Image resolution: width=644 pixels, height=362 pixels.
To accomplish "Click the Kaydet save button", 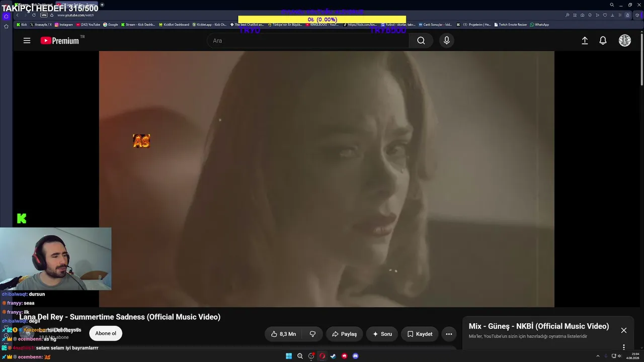I will (420, 334).
